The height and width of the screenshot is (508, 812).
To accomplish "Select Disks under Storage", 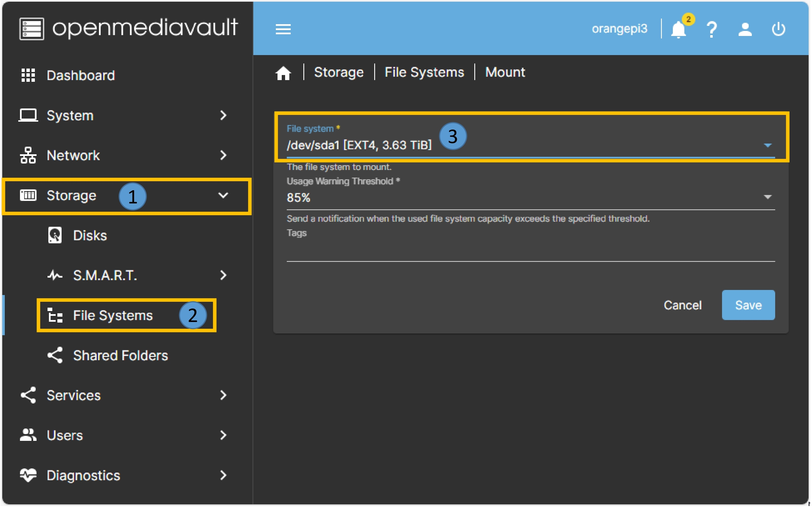I will click(90, 235).
